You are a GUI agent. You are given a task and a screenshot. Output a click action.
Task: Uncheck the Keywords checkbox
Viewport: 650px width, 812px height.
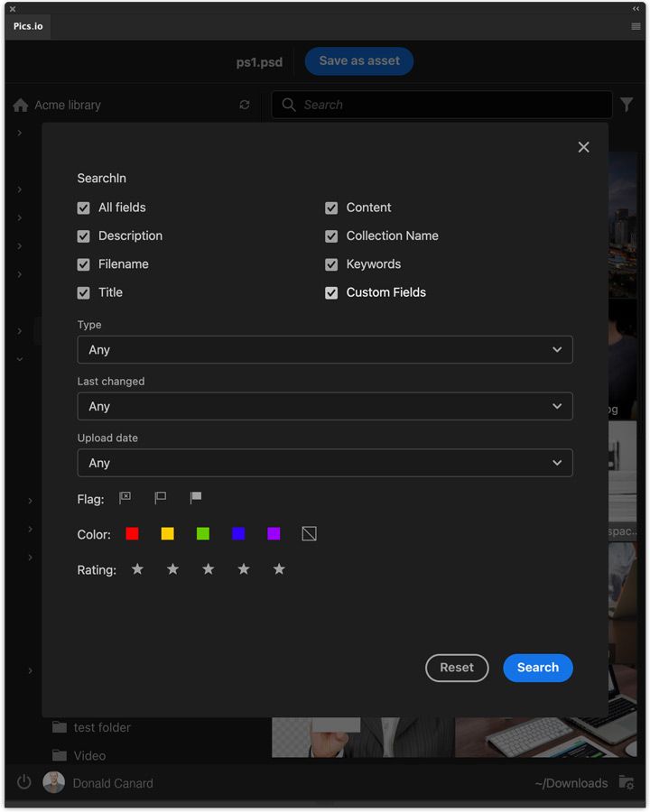331,264
